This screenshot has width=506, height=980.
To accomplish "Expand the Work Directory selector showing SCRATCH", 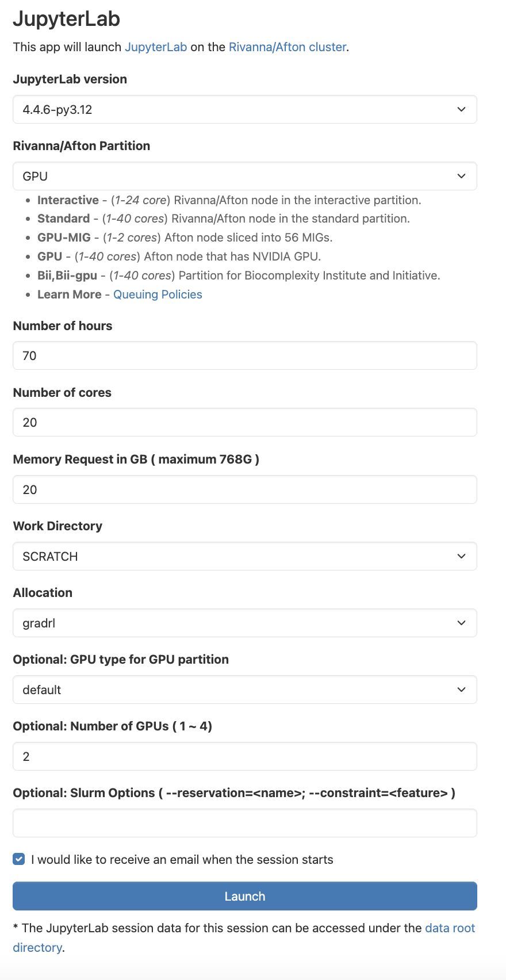I will pyautogui.click(x=244, y=556).
